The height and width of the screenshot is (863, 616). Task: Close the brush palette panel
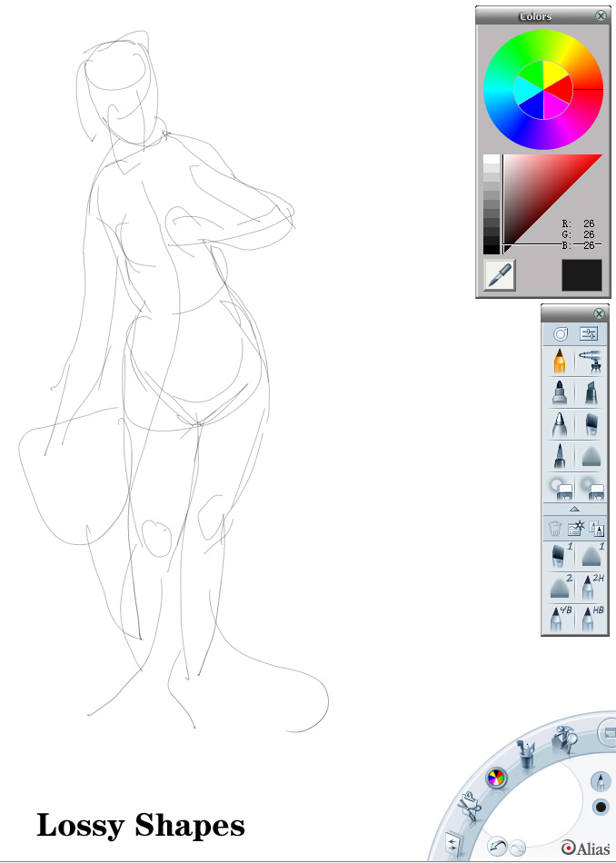coord(600,313)
